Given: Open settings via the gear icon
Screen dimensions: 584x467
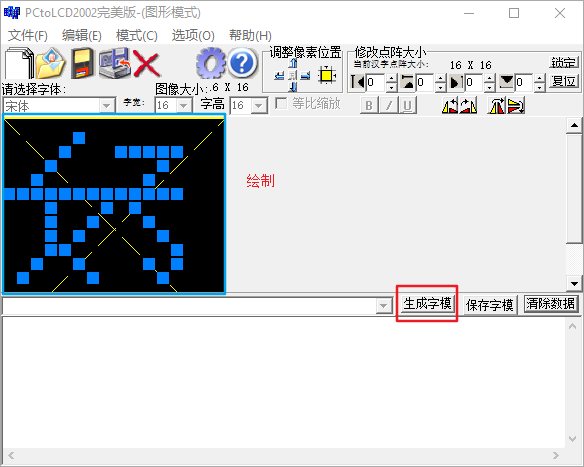Looking at the screenshot, I should point(211,63).
